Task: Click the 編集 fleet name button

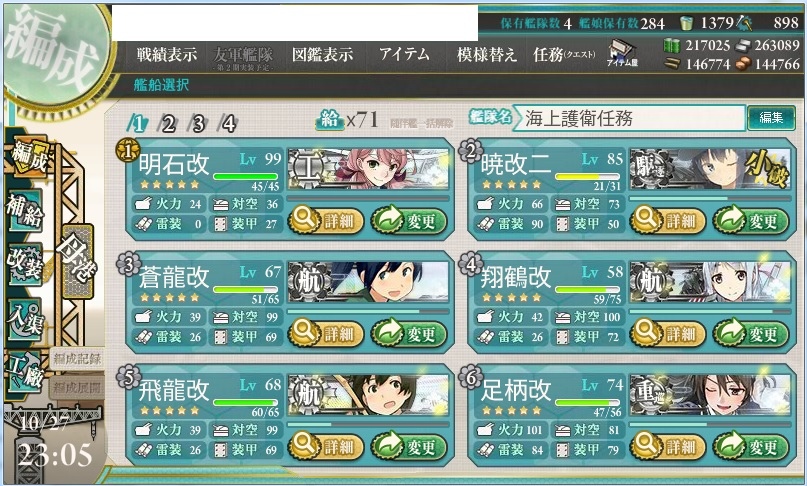Action: (x=771, y=118)
